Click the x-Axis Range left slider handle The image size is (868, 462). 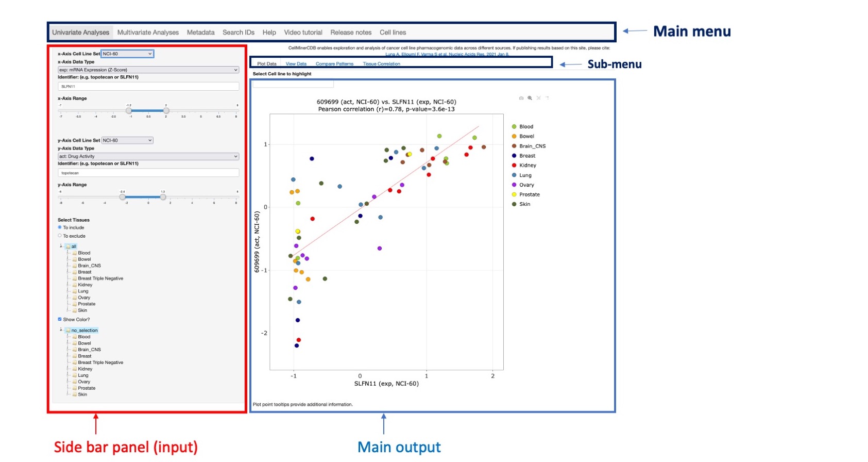pos(129,110)
